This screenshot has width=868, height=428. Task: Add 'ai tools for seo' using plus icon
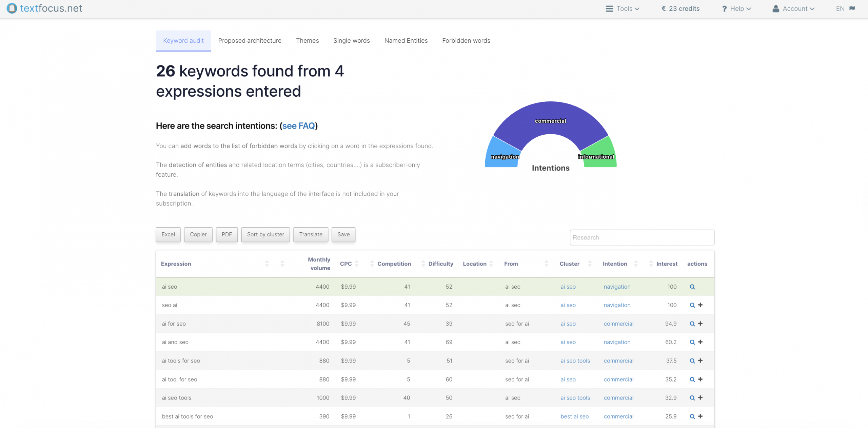point(701,361)
